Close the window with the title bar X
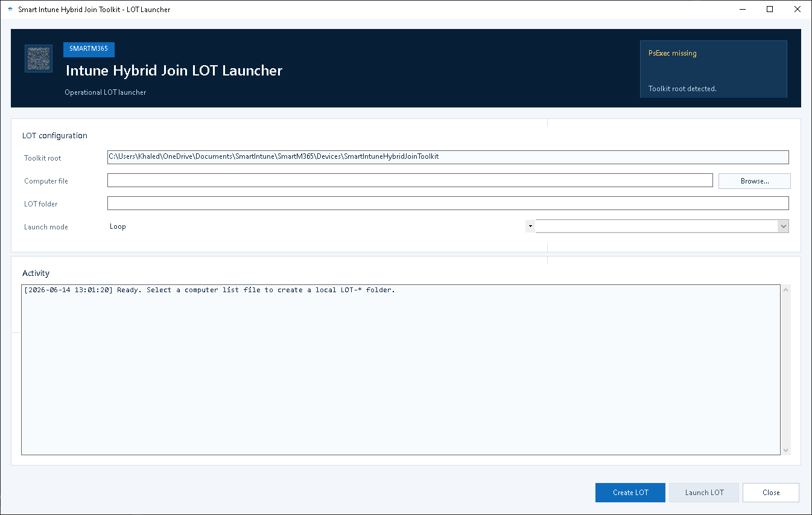The width and height of the screenshot is (812, 515). click(x=798, y=9)
